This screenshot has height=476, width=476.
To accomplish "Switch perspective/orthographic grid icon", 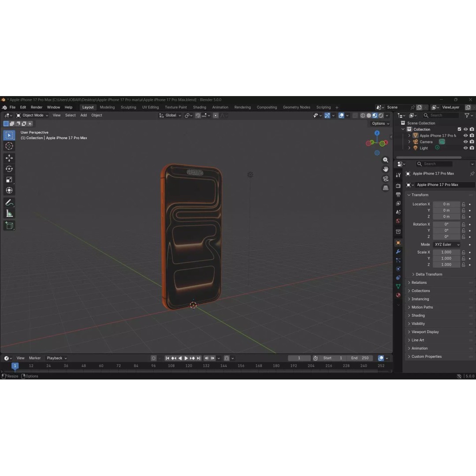I will point(386,188).
